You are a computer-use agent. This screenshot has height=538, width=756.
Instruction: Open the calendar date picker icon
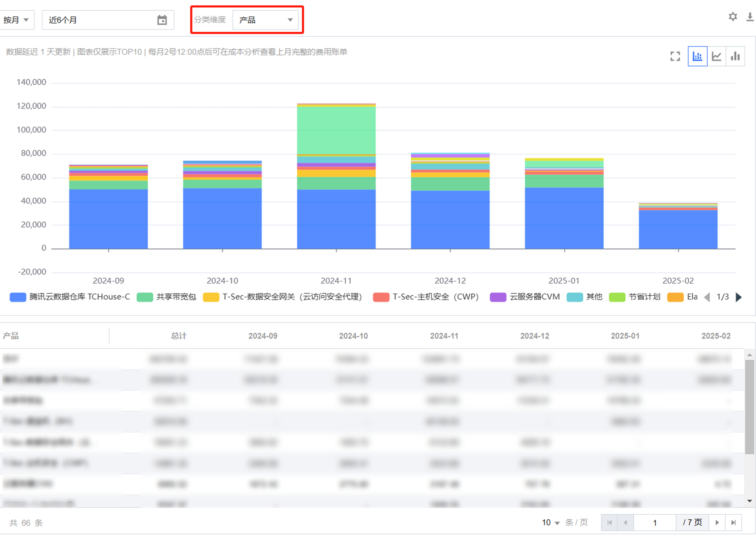point(162,20)
